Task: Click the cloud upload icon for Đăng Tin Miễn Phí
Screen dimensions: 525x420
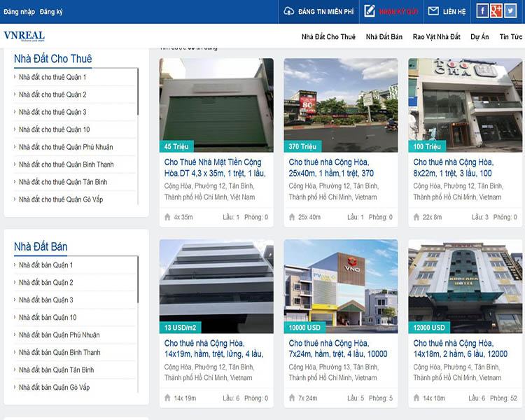Action: coord(289,11)
